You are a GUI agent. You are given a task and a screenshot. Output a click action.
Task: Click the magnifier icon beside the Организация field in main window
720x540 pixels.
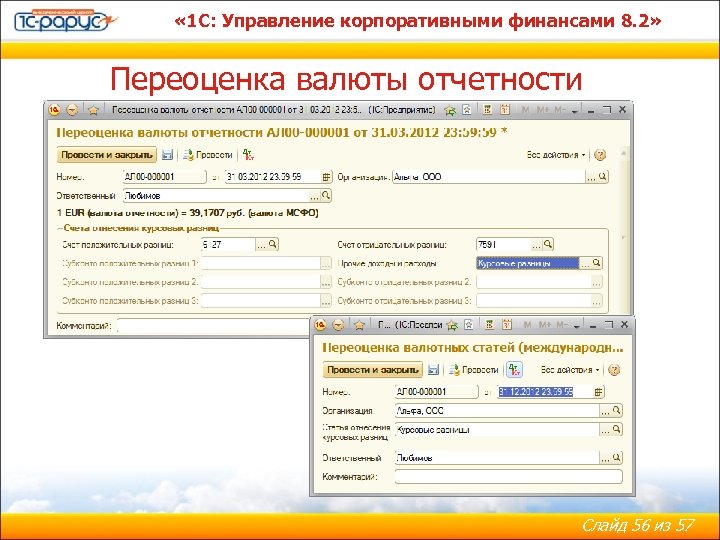click(x=602, y=177)
